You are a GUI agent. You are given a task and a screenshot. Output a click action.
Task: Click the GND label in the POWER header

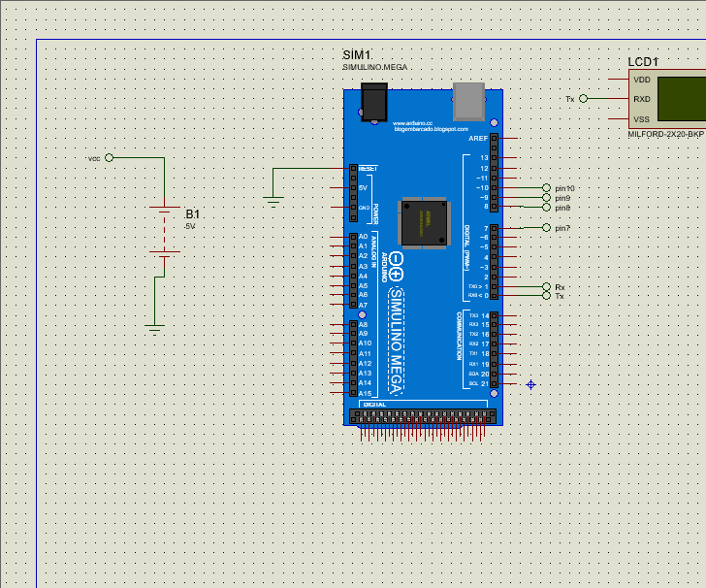[x=364, y=208]
